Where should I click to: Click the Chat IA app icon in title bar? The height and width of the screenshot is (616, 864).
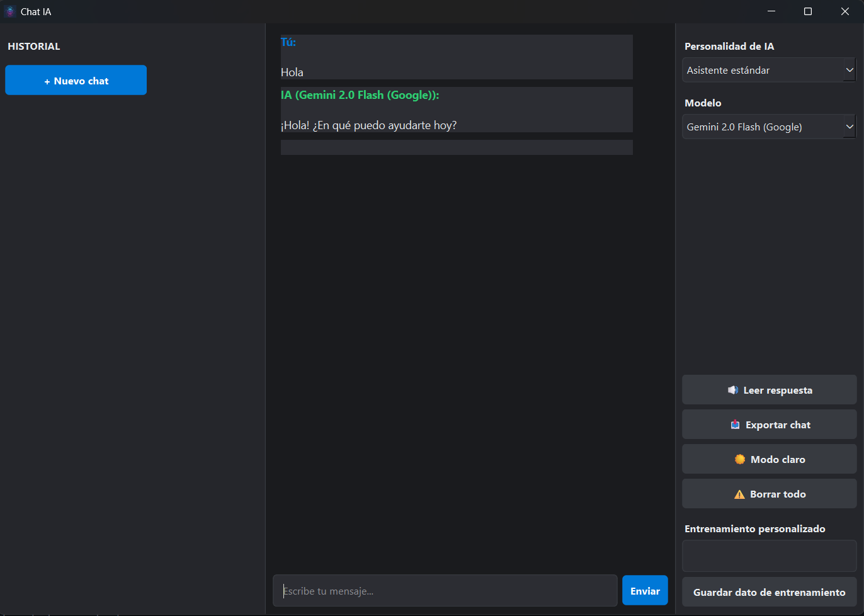coord(10,11)
